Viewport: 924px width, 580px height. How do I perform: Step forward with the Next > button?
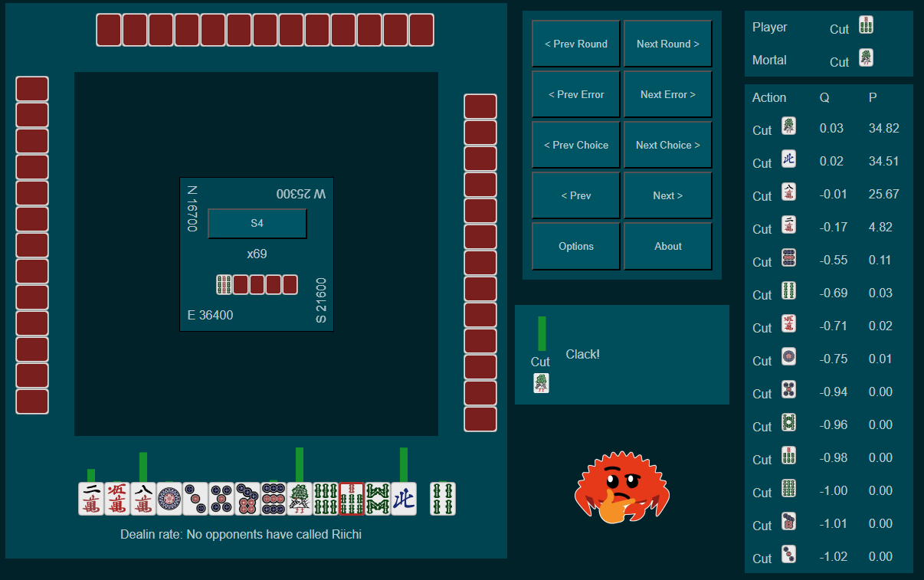[668, 195]
